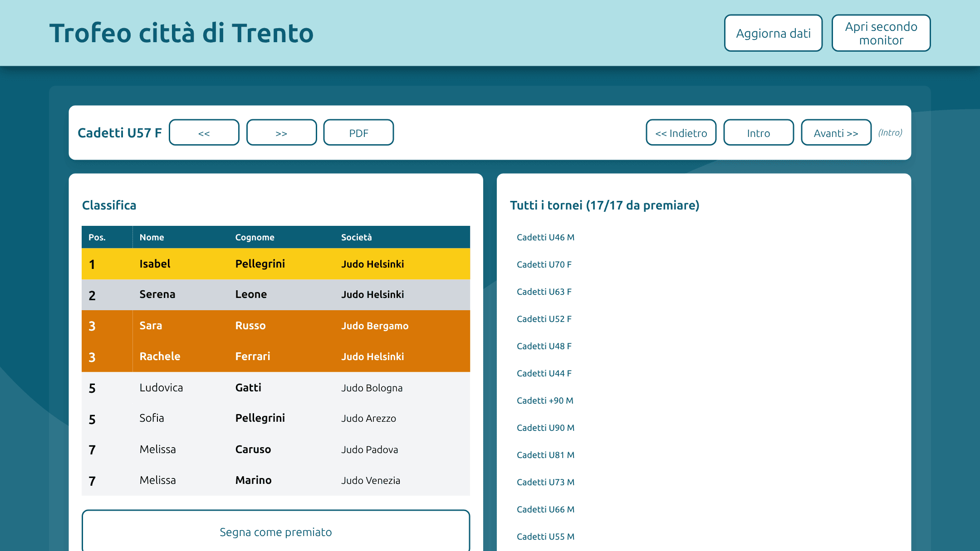
Task: Open the Cadetti U46 M tournament
Action: pos(545,237)
